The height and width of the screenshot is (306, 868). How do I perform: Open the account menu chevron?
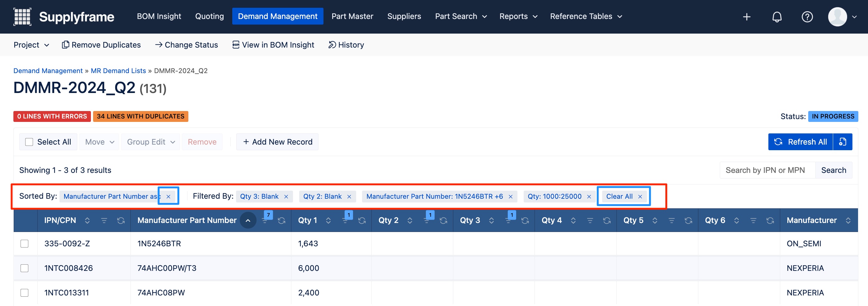855,17
